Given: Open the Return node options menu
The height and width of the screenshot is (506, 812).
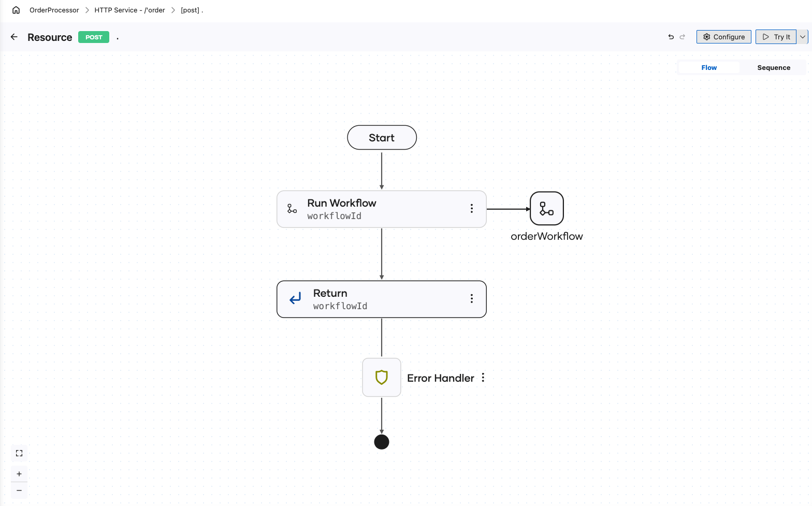Looking at the screenshot, I should click(471, 298).
